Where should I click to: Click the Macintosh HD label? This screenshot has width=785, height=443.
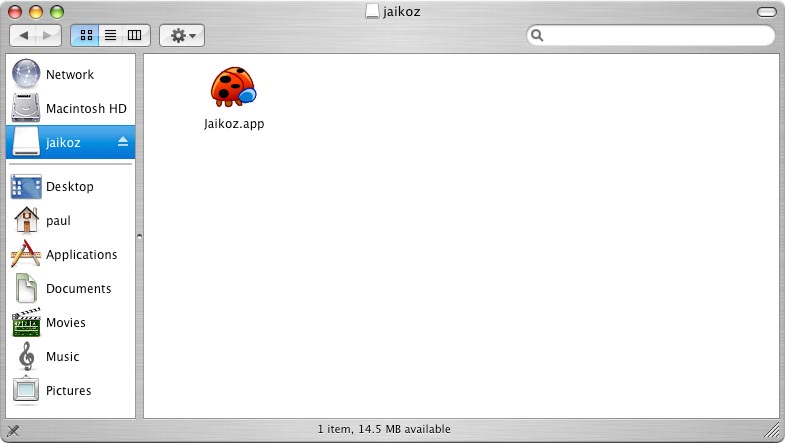86,109
